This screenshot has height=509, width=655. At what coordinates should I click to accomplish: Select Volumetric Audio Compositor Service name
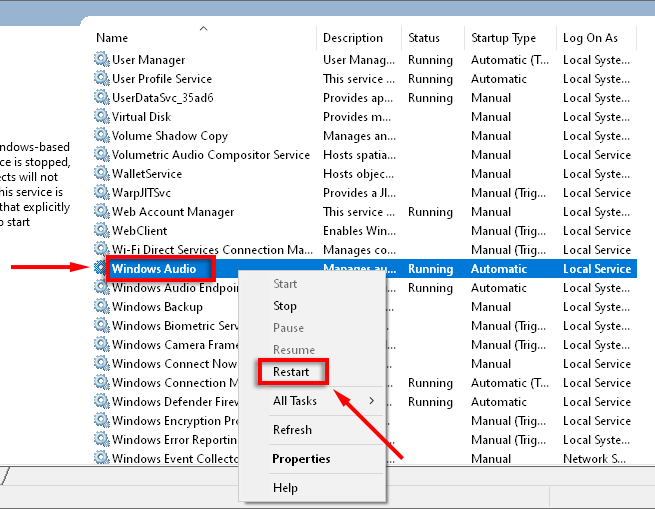pyautogui.click(x=211, y=155)
